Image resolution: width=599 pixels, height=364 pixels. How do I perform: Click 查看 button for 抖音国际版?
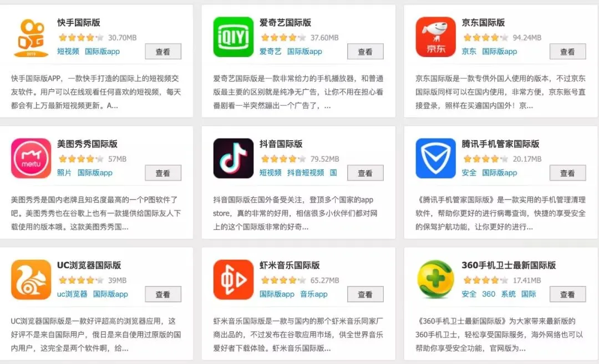365,173
